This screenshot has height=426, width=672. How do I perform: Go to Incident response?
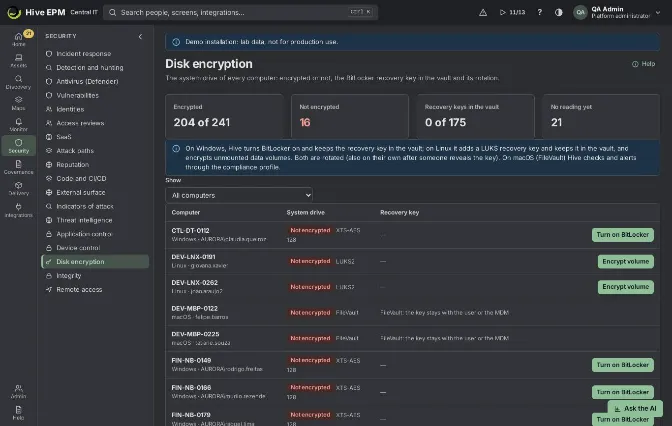84,54
